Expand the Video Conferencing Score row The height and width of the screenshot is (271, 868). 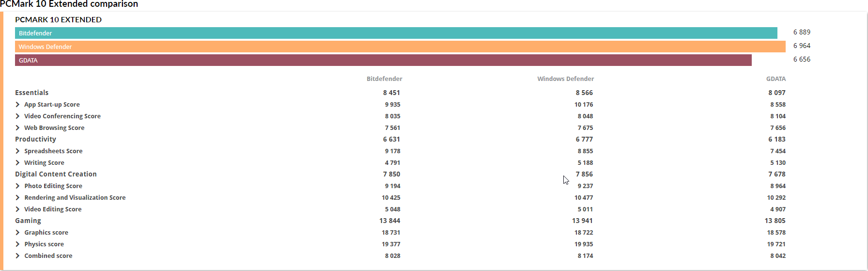coord(17,116)
